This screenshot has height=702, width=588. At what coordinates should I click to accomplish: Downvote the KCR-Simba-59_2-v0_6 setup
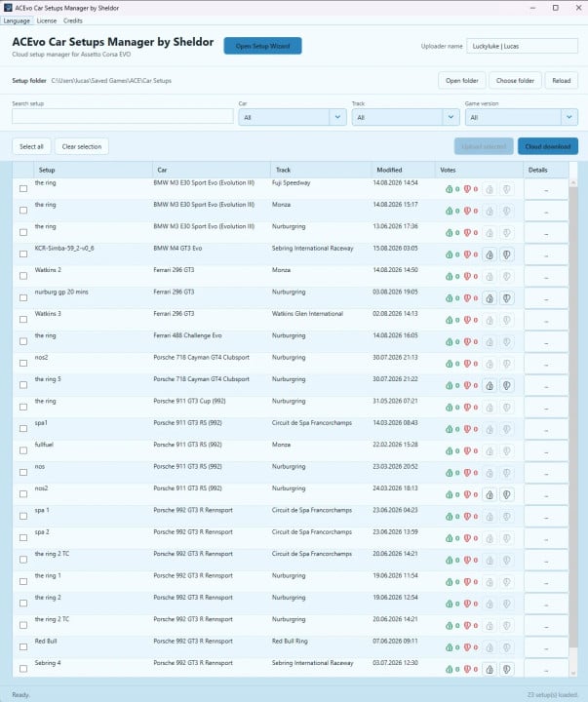click(506, 254)
